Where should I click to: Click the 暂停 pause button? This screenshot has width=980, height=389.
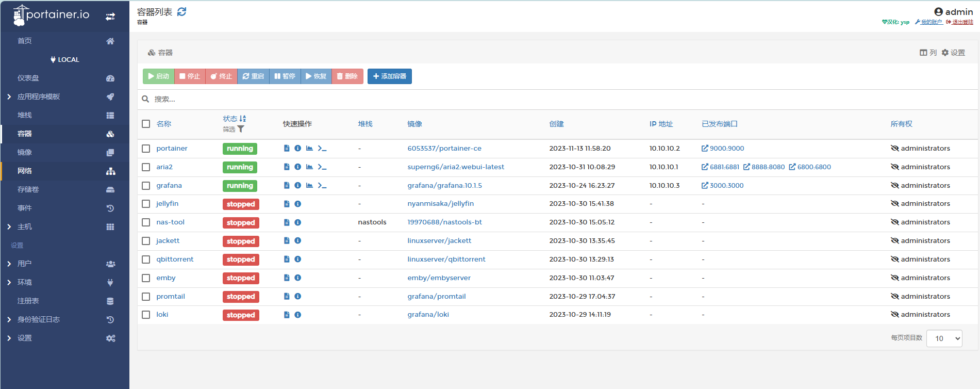pos(285,76)
